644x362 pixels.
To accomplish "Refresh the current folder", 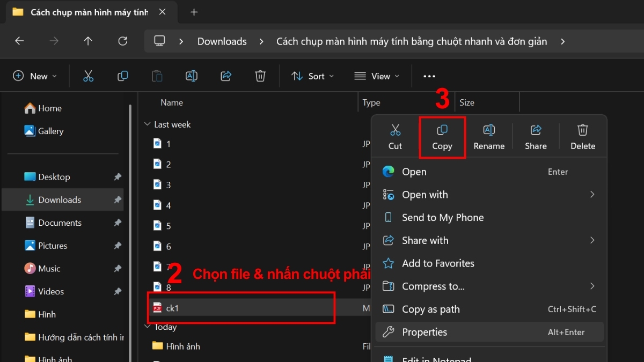I will tap(122, 41).
